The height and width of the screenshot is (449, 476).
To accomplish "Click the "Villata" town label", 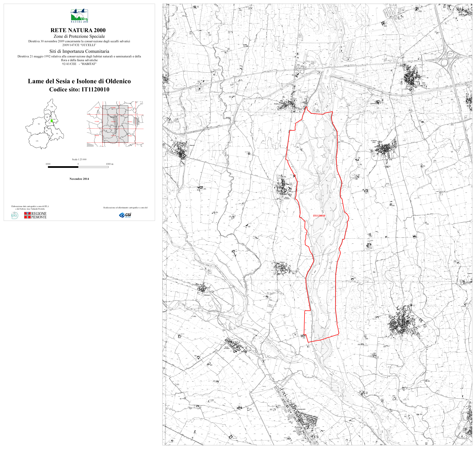I will (x=413, y=316).
